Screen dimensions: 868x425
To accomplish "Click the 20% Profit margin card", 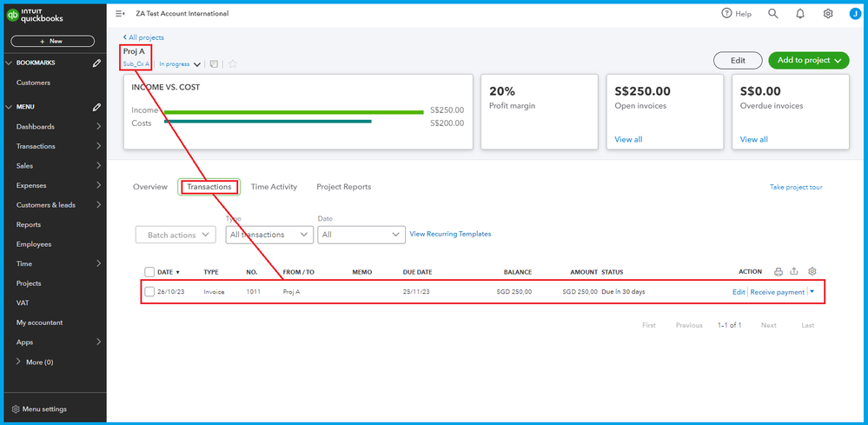I will click(540, 112).
